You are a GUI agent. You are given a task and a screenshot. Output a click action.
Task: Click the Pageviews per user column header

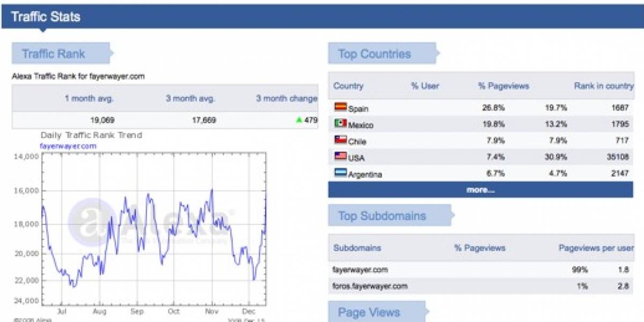[596, 248]
